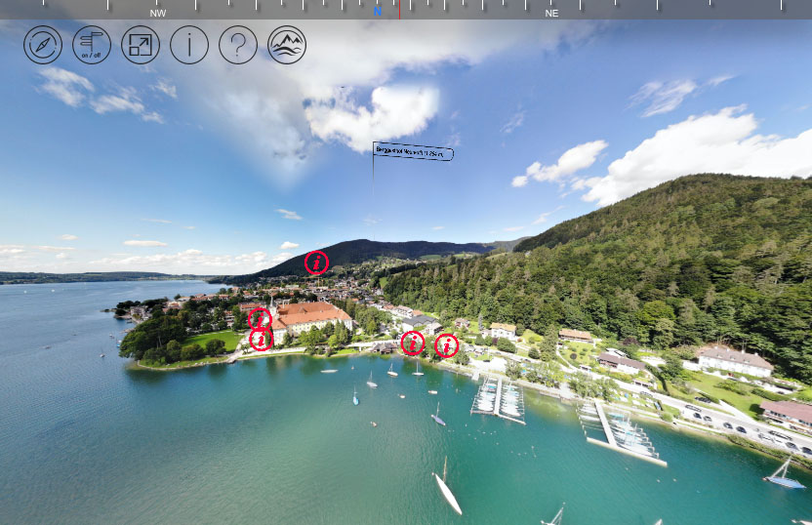Click the blue N marker on the compass bar
The height and width of the screenshot is (525, 812).
(x=378, y=12)
